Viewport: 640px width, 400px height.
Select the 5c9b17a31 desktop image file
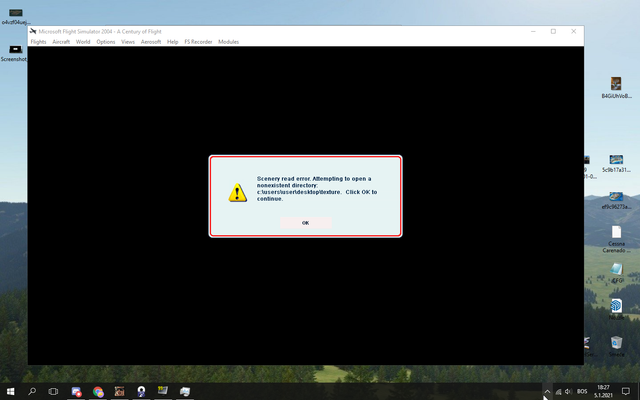coord(616,163)
